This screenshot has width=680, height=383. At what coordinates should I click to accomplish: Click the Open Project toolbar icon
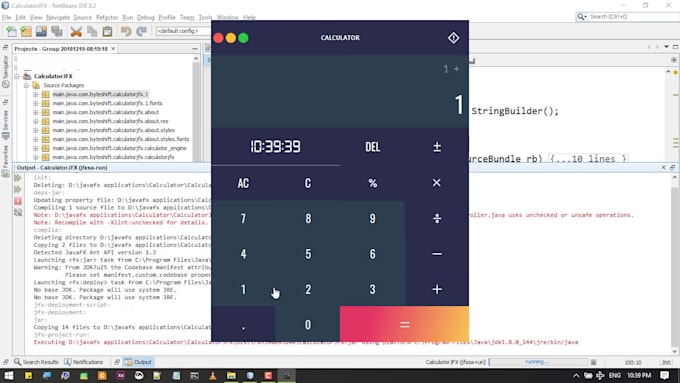[41, 31]
